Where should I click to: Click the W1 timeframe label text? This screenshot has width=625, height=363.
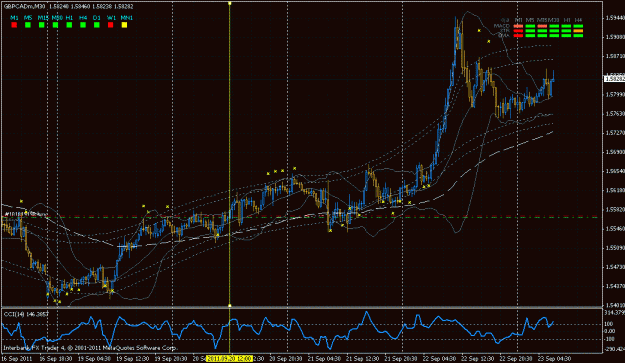tap(111, 18)
